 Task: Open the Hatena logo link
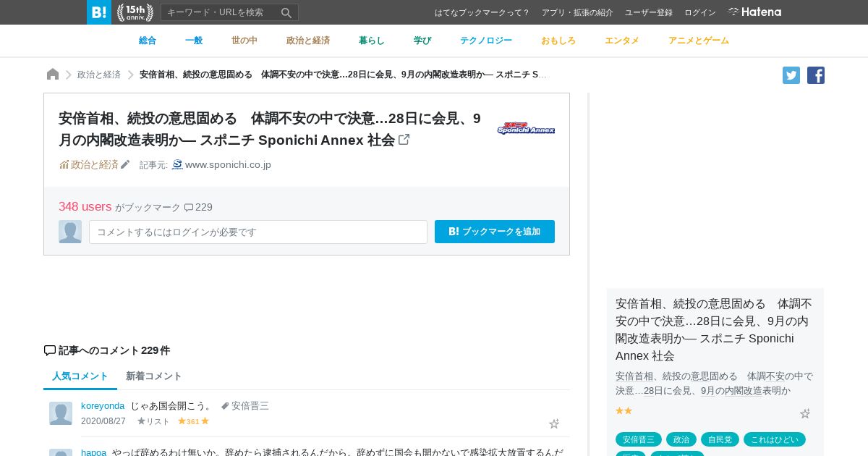click(x=754, y=12)
